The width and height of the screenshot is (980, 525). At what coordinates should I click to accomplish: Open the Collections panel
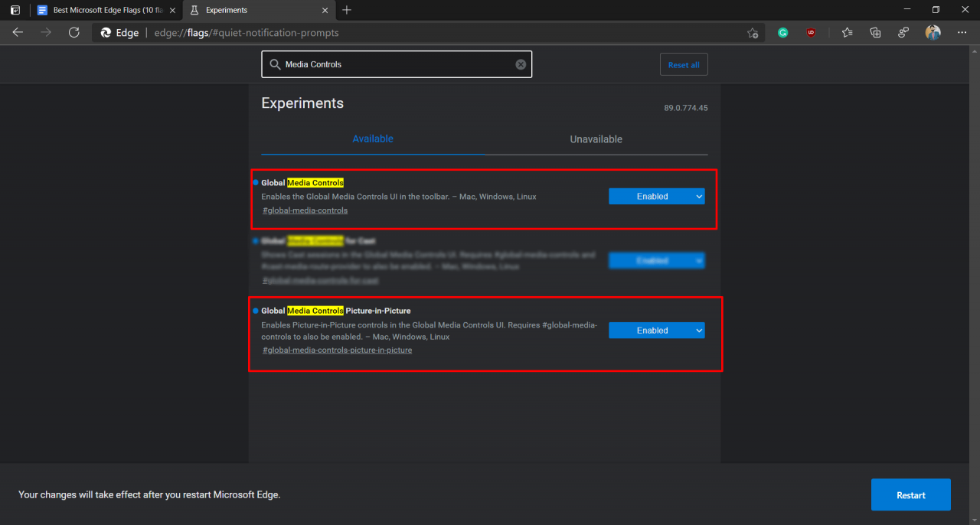[x=875, y=32]
